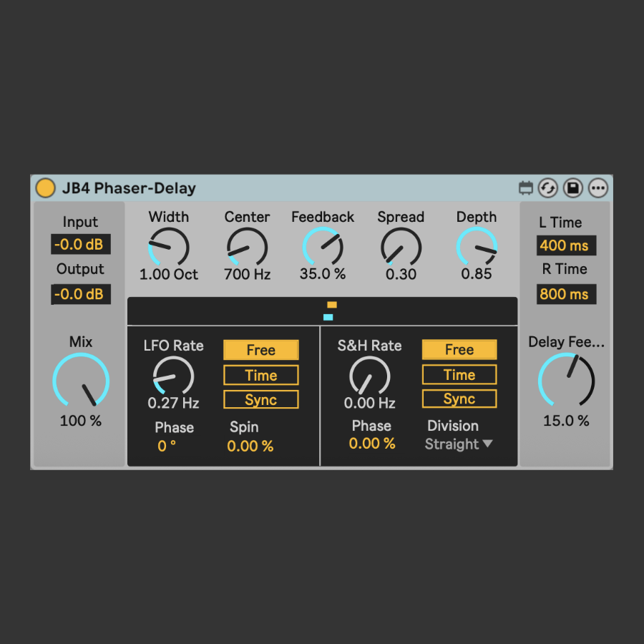Enable Free mode for S&H Rate
The width and height of the screenshot is (644, 644).
click(459, 349)
